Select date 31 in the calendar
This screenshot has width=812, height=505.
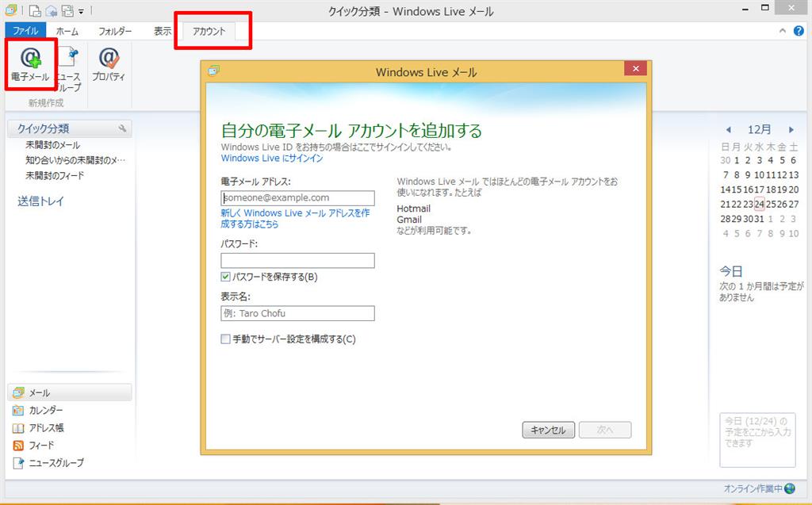(x=759, y=219)
